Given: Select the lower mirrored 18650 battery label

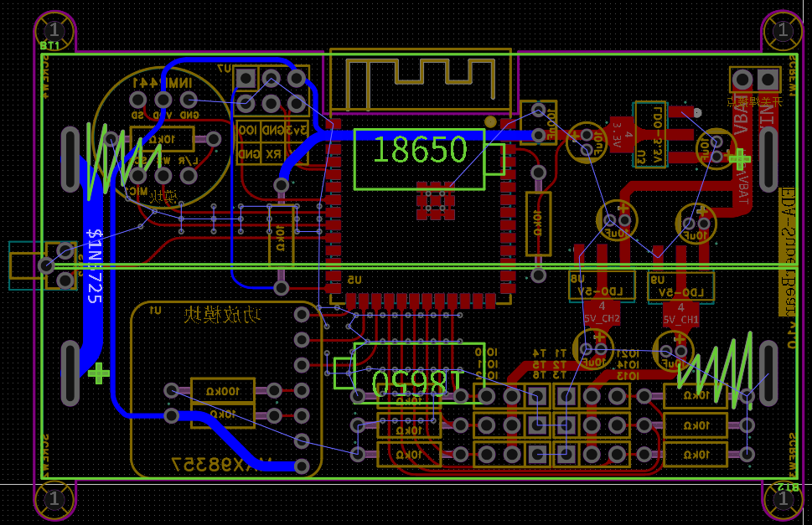Looking at the screenshot, I should coord(418,382).
